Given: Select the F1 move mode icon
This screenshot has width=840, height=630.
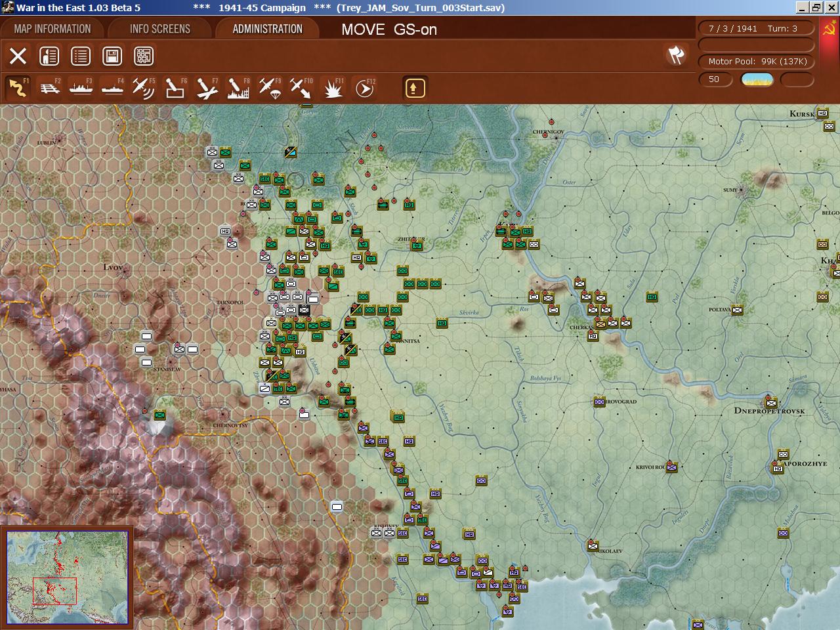Looking at the screenshot, I should pos(18,88).
